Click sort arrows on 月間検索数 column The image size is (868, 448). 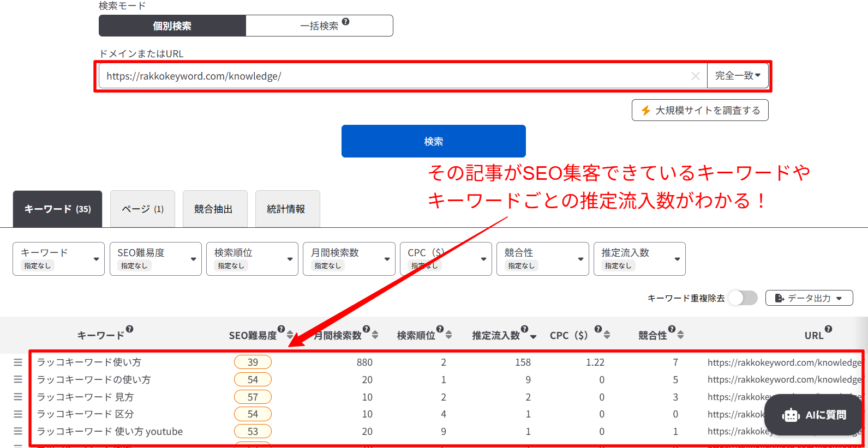pyautogui.click(x=375, y=335)
